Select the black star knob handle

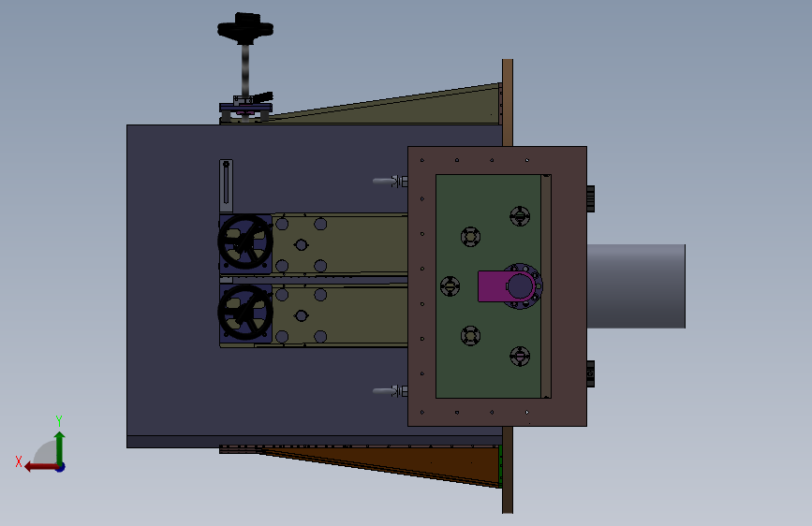(x=245, y=27)
